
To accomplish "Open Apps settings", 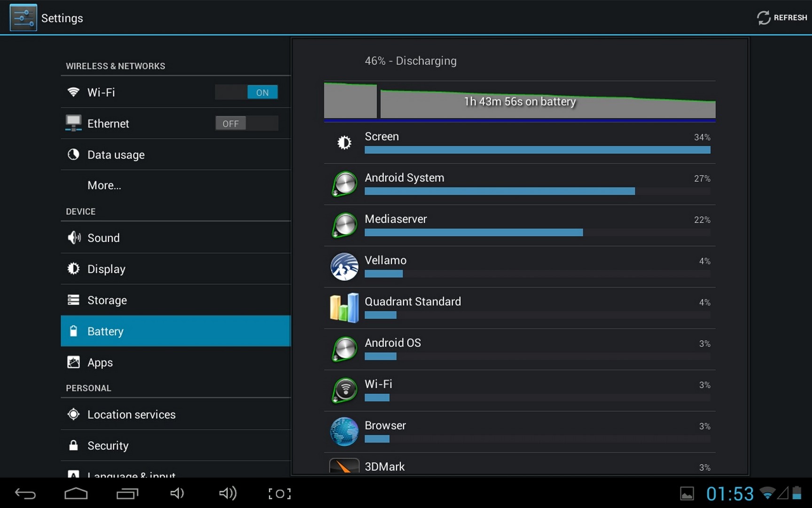I will (x=176, y=362).
